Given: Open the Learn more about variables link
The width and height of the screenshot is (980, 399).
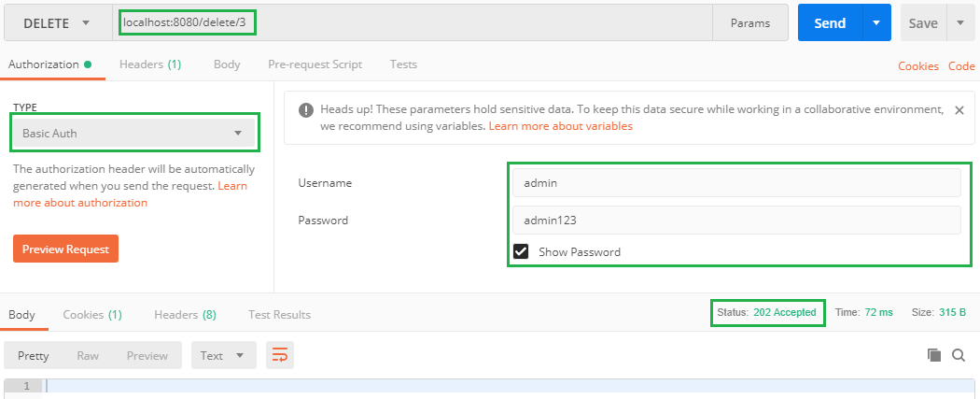Looking at the screenshot, I should [561, 126].
